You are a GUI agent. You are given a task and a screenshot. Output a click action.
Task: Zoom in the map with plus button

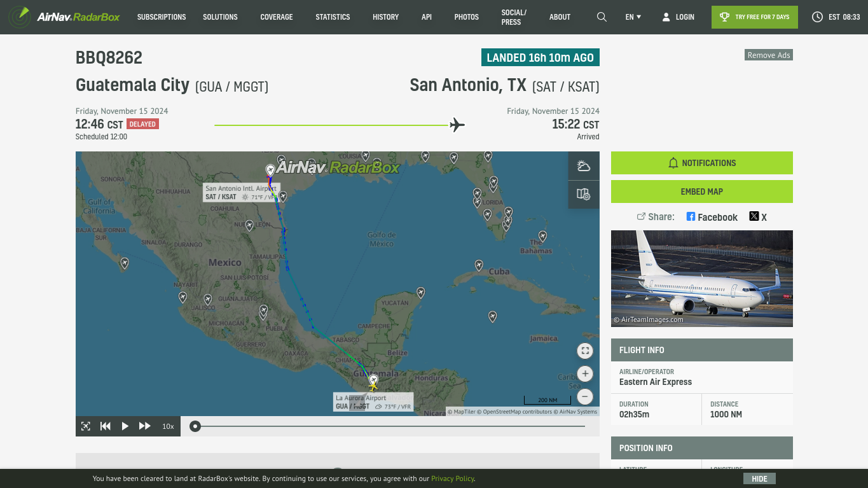click(585, 373)
